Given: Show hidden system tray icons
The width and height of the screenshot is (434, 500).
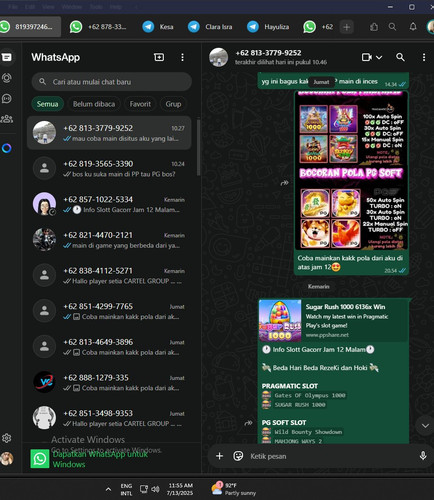Looking at the screenshot, I should (108, 489).
